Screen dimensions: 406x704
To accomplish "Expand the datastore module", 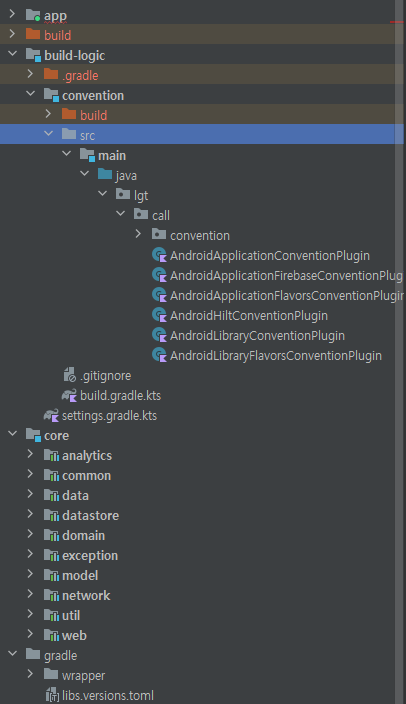I will pyautogui.click(x=31, y=514).
